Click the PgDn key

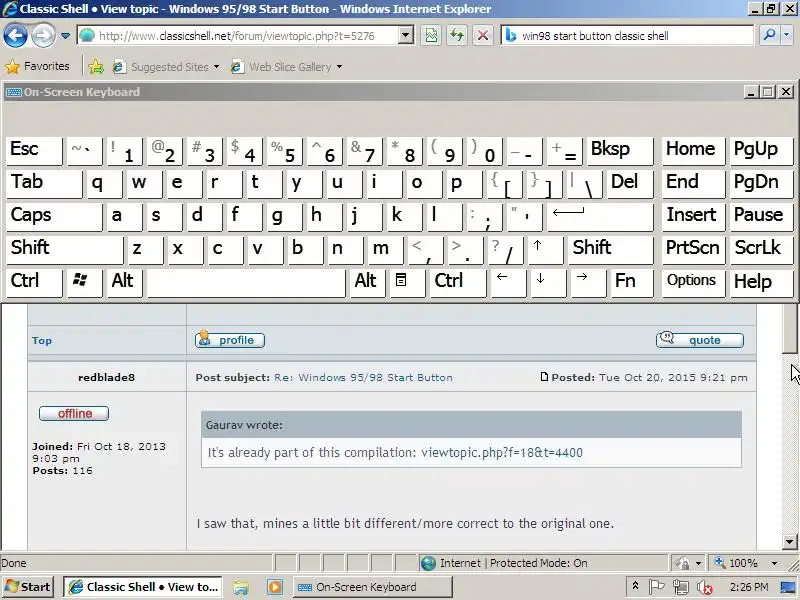[761, 184]
